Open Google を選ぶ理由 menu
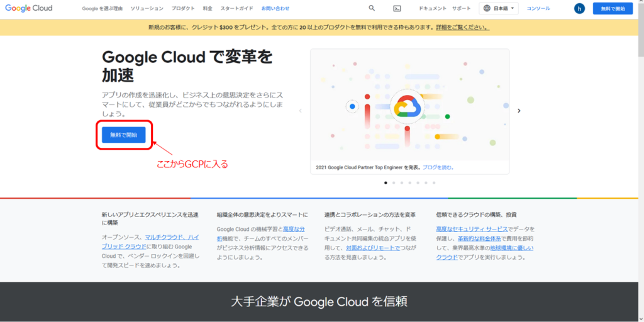This screenshot has height=322, width=644. (102, 9)
